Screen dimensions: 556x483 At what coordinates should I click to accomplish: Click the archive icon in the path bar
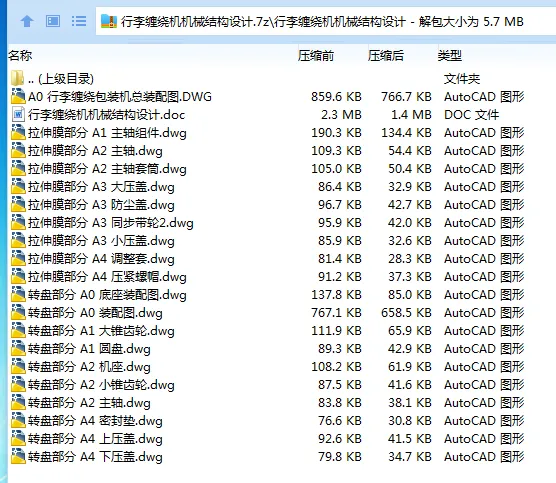109,22
